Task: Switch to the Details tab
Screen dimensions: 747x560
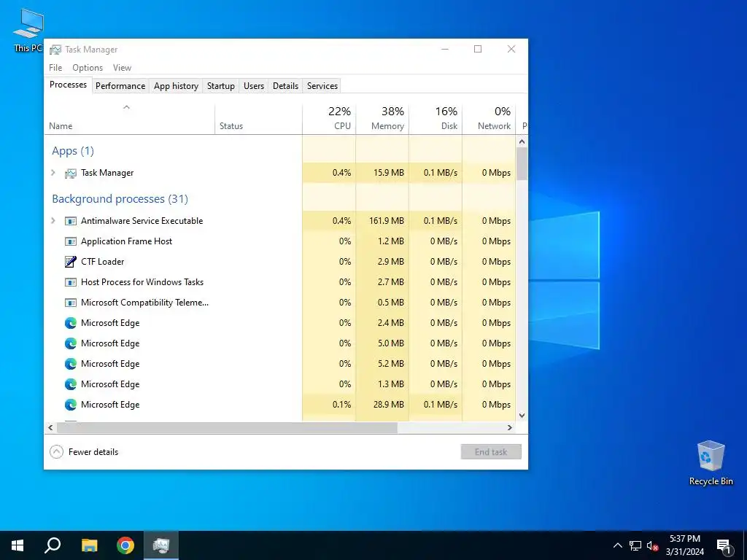Action: (x=285, y=86)
